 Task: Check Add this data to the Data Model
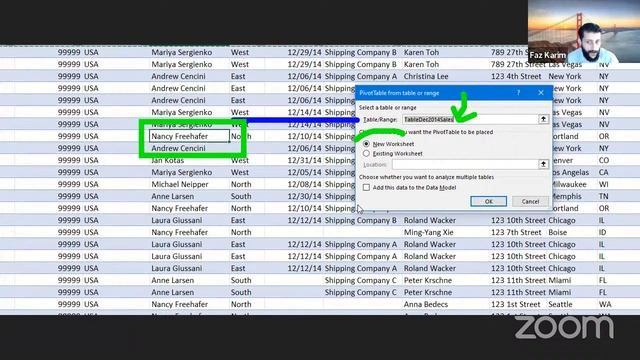coord(366,187)
